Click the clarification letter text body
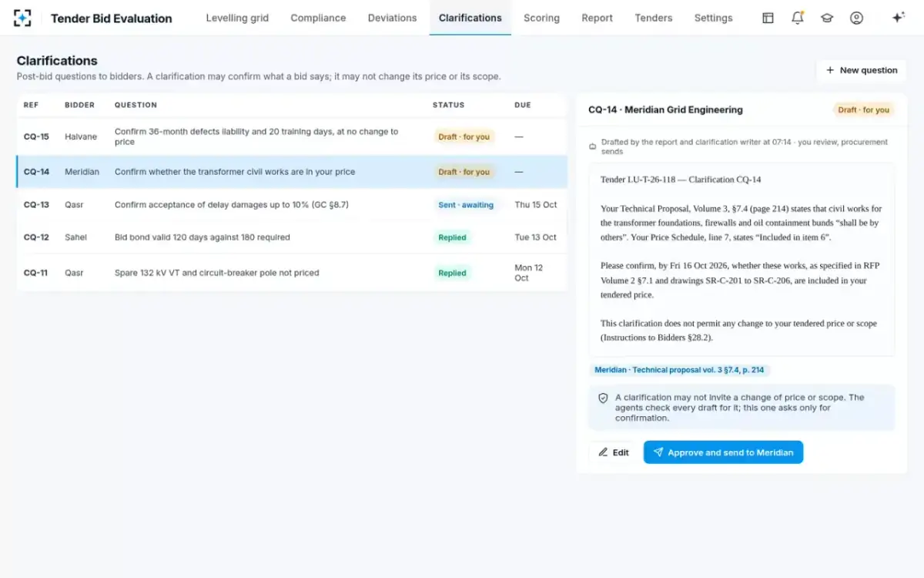 [742, 259]
